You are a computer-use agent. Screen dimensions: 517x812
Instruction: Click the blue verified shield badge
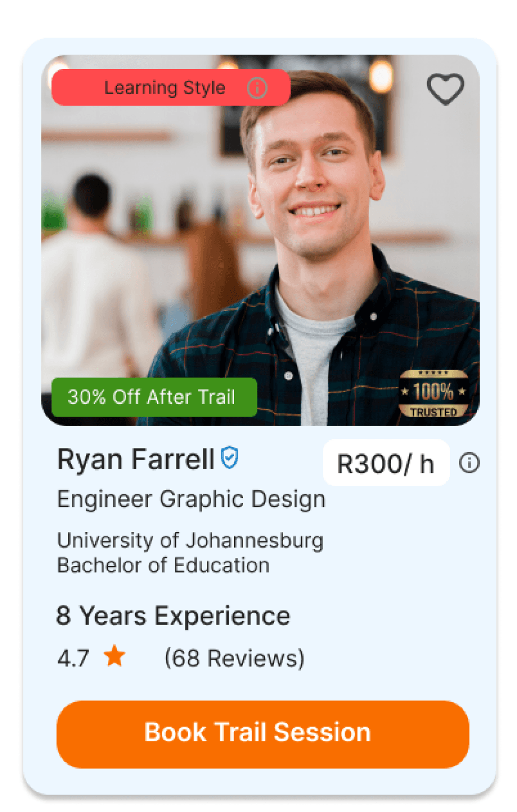point(230,458)
